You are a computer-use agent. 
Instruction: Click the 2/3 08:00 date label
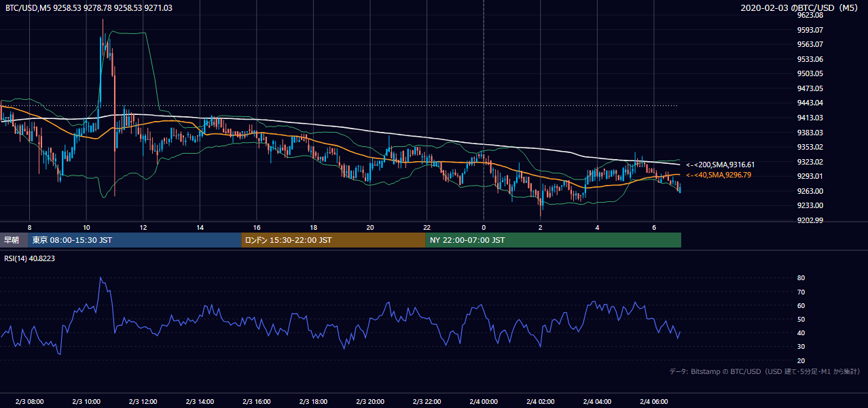coord(29,402)
